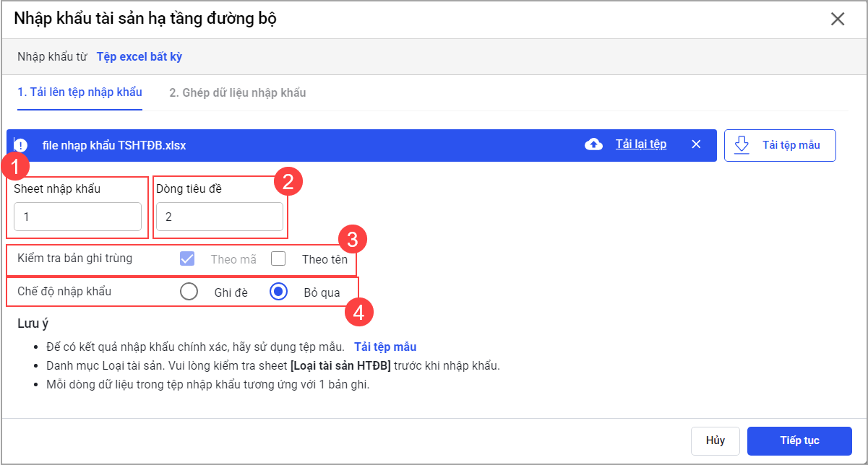Viewport: 868px width, 465px height.
Task: Click "Tải tệp mẫu" link in notes
Action: click(x=384, y=347)
